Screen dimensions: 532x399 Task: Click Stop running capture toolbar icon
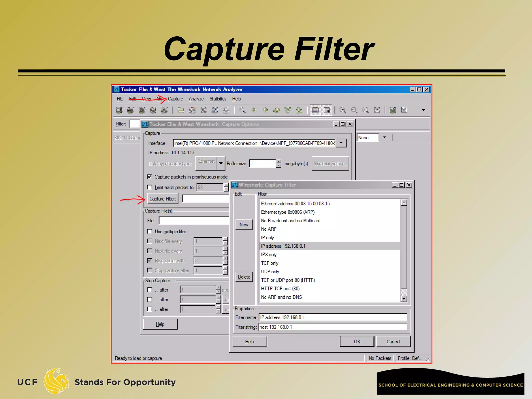(x=153, y=110)
